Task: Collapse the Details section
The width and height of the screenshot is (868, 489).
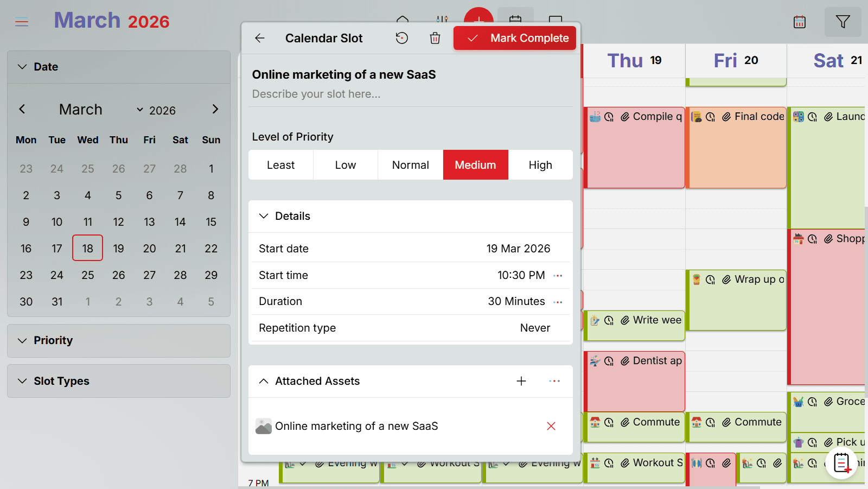Action: pyautogui.click(x=264, y=216)
